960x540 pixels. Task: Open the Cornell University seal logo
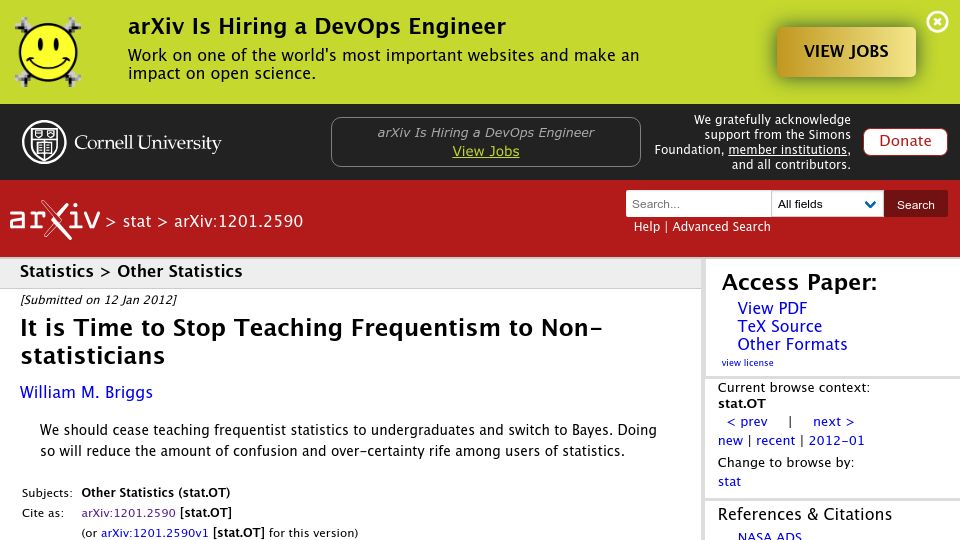pyautogui.click(x=44, y=142)
